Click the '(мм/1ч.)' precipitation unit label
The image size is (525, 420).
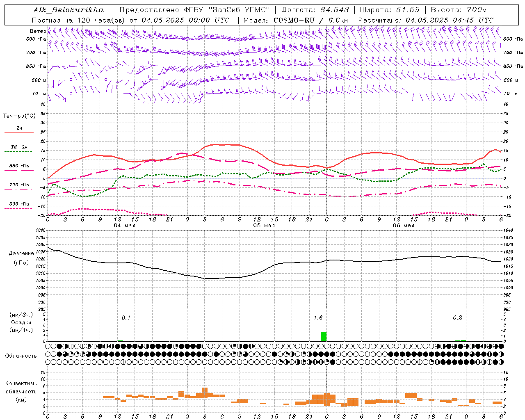(x=21, y=330)
